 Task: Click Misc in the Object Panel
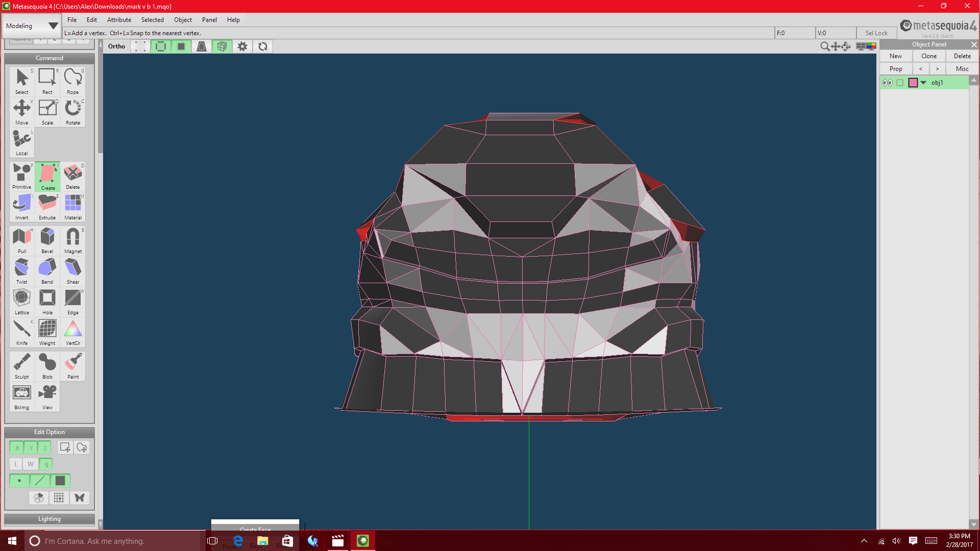(962, 69)
